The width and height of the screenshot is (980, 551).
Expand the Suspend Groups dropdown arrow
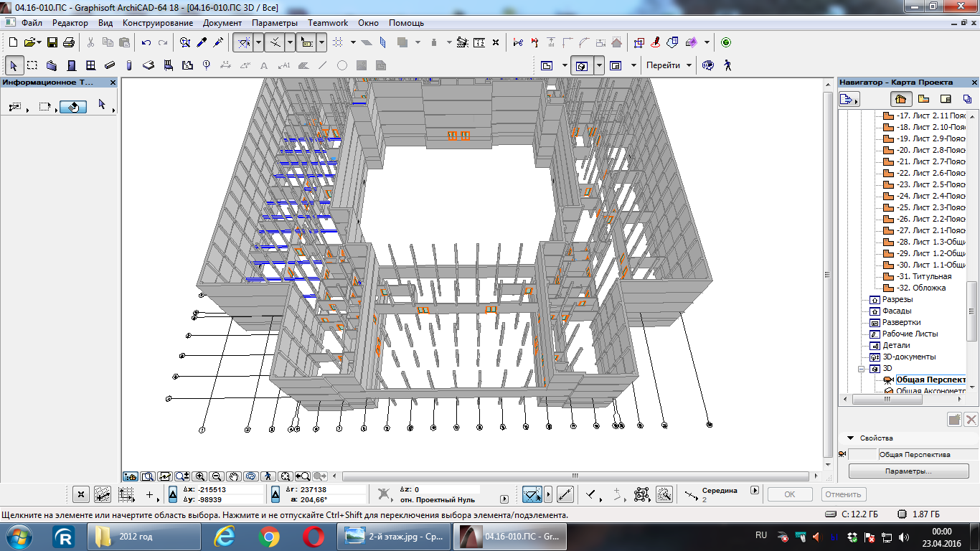259,42
